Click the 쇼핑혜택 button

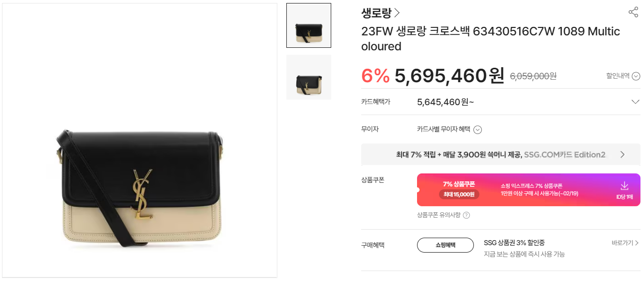(x=445, y=245)
